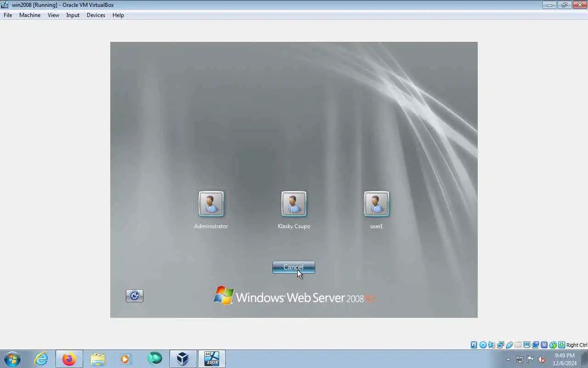588x368 pixels.
Task: Click the keyboard capture green arrow icon
Action: tap(561, 345)
